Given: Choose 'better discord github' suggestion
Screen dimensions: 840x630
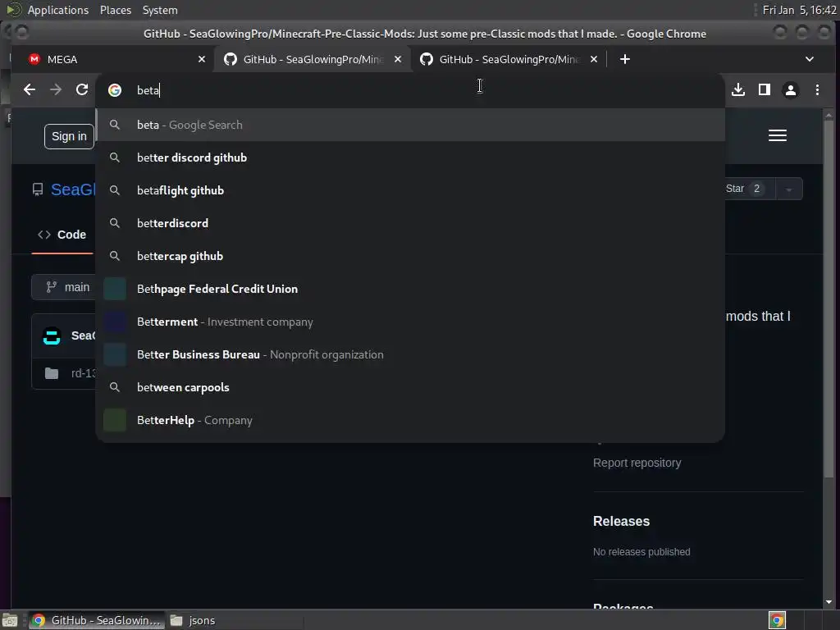Looking at the screenshot, I should [x=410, y=157].
